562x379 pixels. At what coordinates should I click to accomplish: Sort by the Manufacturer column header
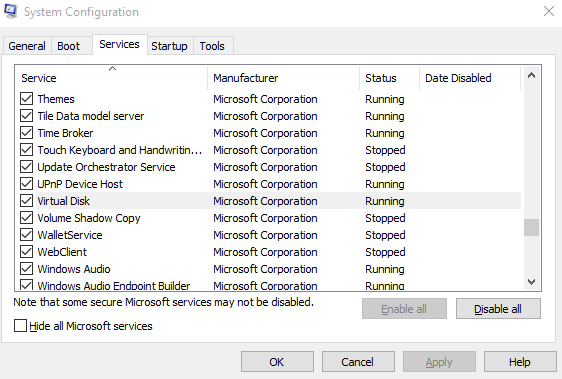point(283,78)
